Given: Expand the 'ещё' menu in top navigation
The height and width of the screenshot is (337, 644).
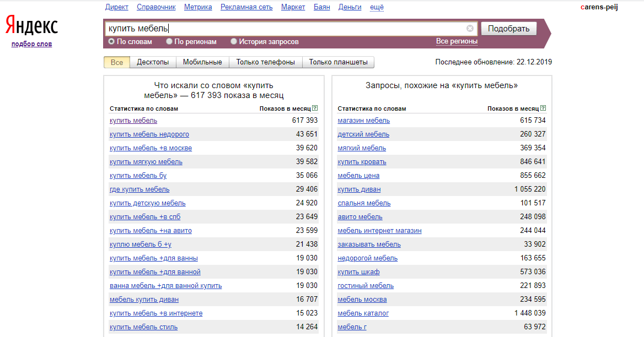Looking at the screenshot, I should coord(377,7).
